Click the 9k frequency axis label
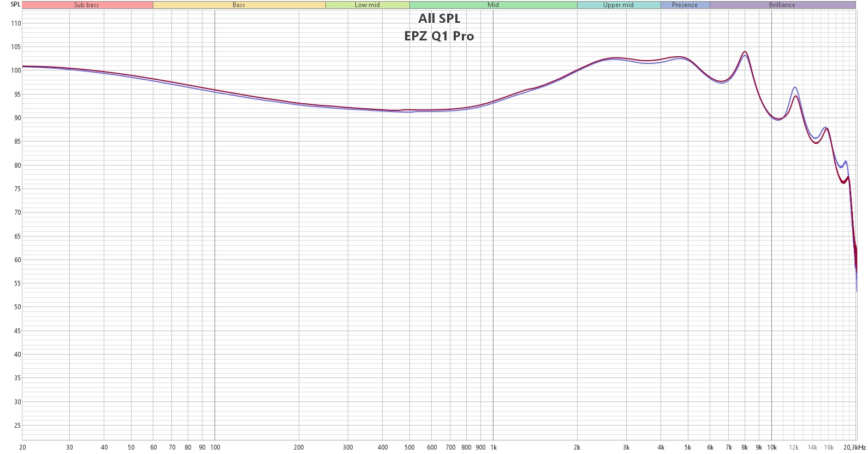 click(x=759, y=447)
